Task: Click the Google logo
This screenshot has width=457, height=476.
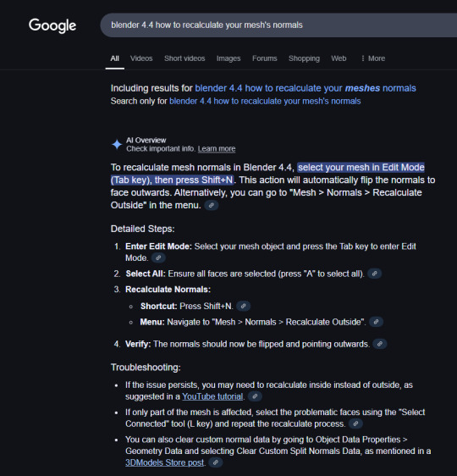Action: click(52, 25)
